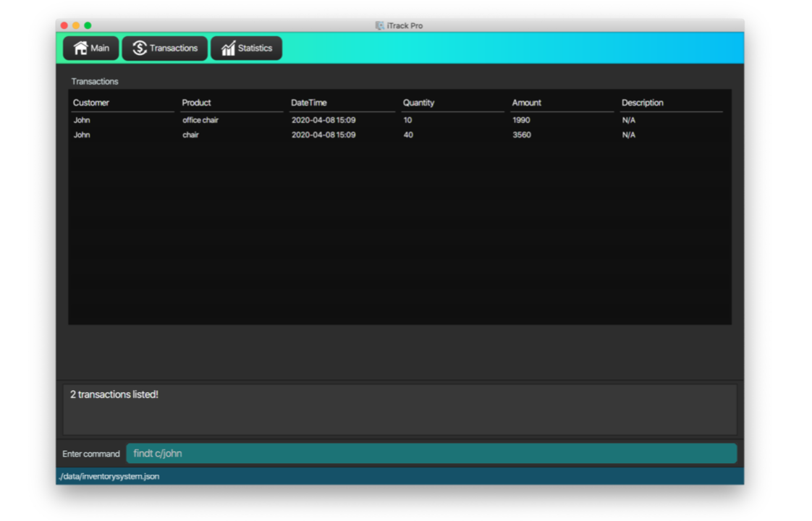Select 'John' in the 3560 amount row
This screenshot has height=521, width=812.
pos(82,135)
